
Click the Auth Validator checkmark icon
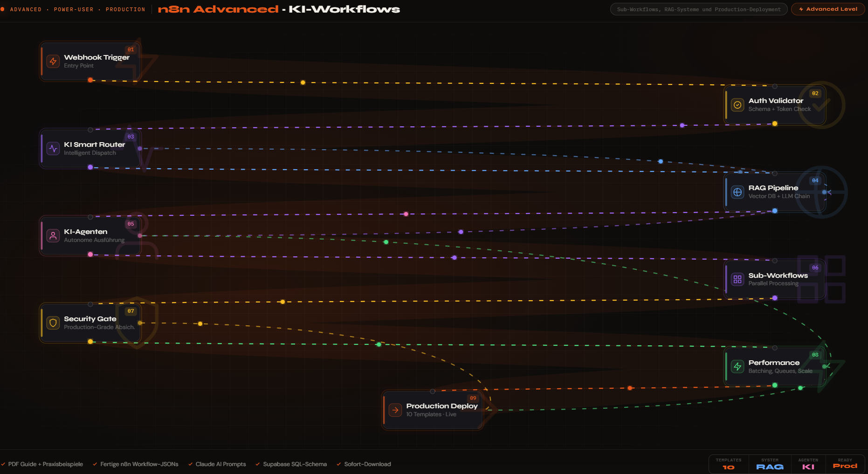pos(737,105)
